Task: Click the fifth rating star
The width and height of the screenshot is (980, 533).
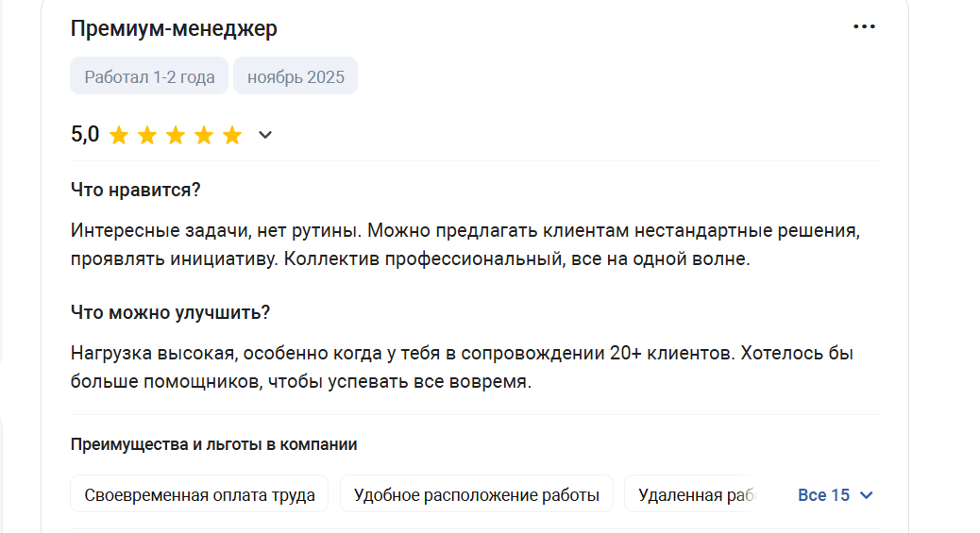Action: [232, 135]
